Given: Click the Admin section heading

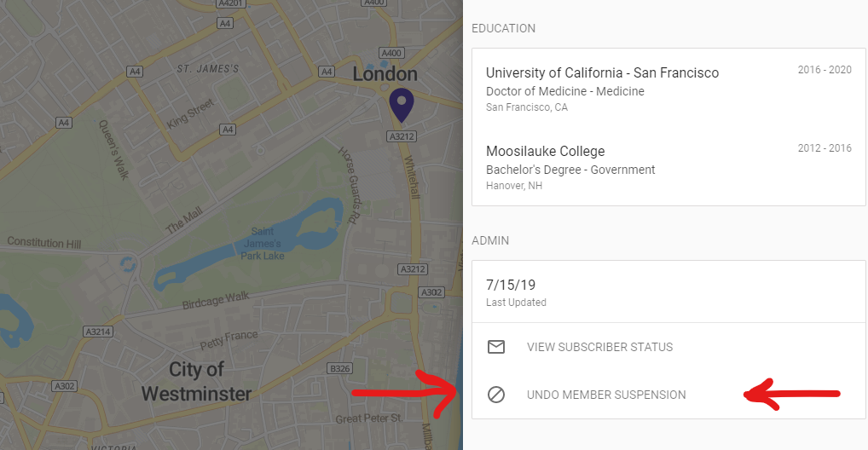Looking at the screenshot, I should [490, 241].
